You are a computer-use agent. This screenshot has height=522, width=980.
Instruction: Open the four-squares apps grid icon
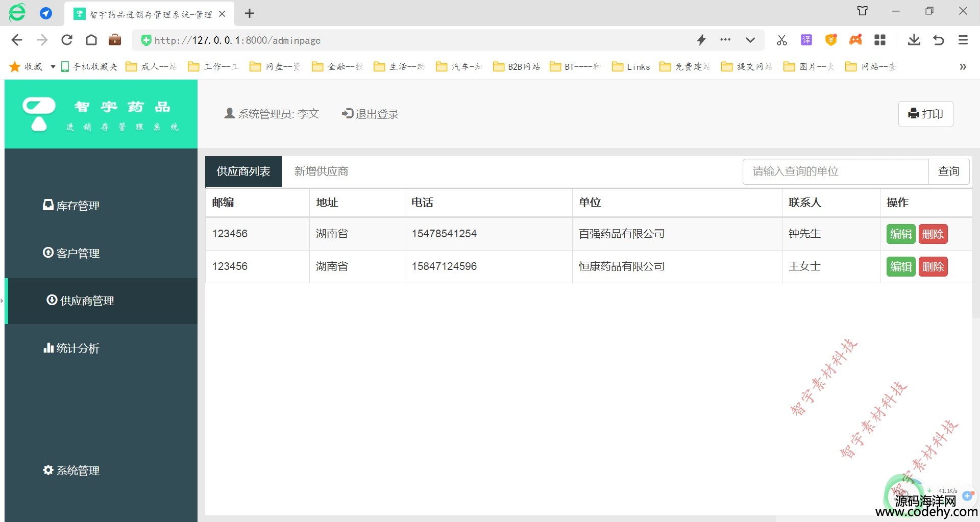(880, 40)
